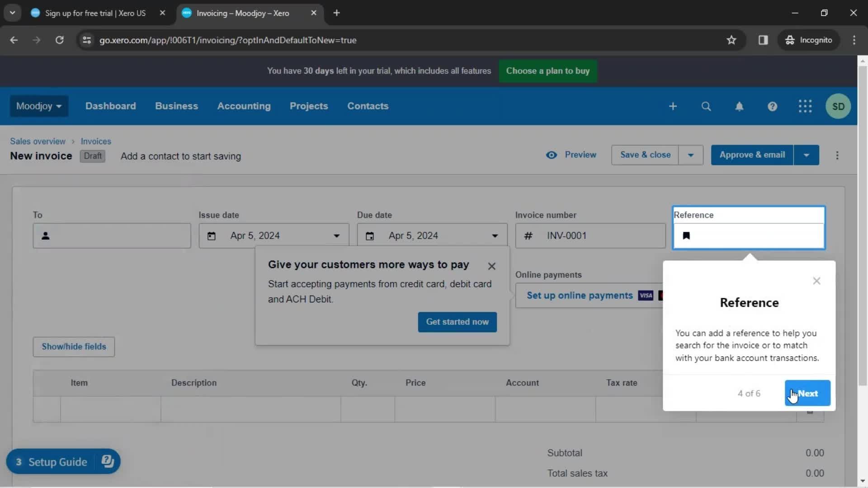Open browser side panel icon
Viewport: 868px width, 488px height.
(763, 40)
